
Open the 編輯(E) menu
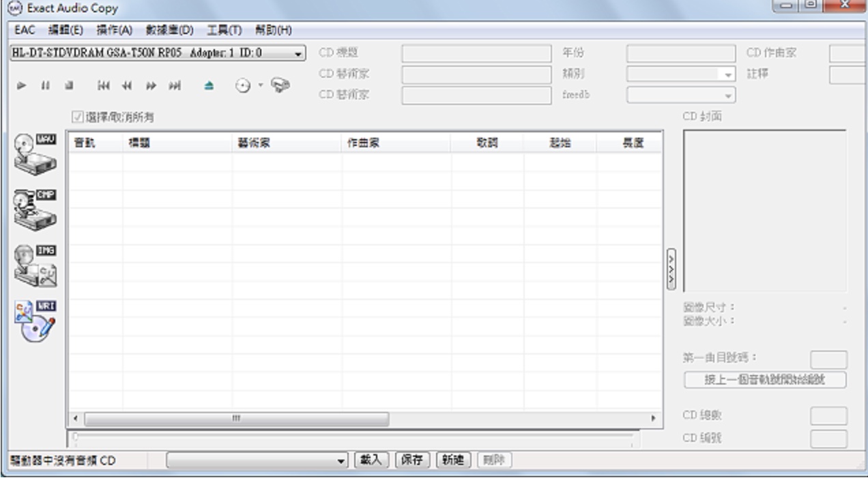coord(66,30)
